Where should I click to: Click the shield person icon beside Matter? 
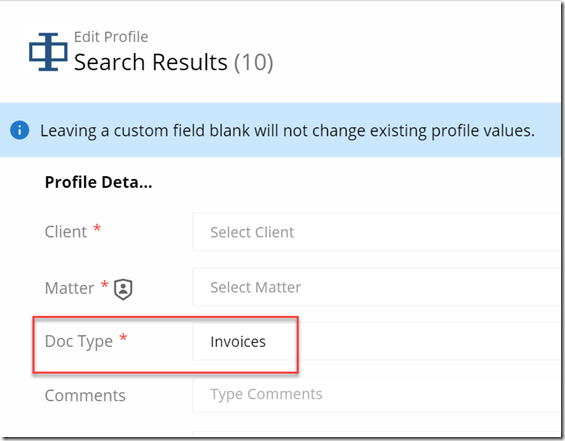coord(123,289)
